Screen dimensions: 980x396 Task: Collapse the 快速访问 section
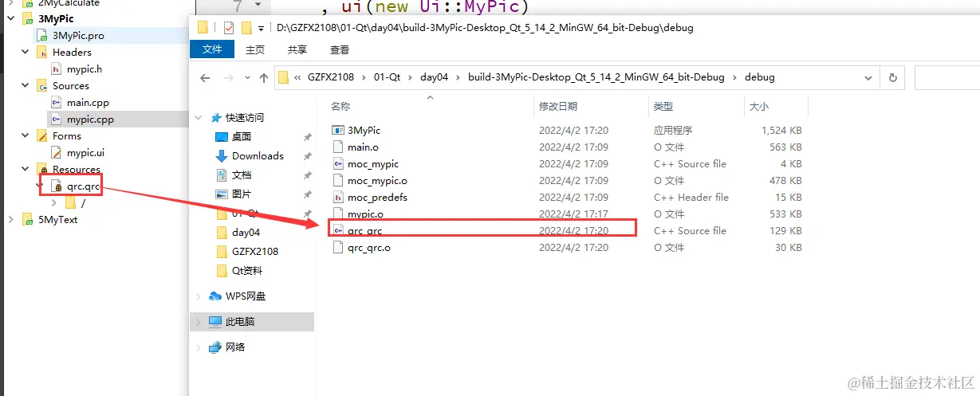199,118
